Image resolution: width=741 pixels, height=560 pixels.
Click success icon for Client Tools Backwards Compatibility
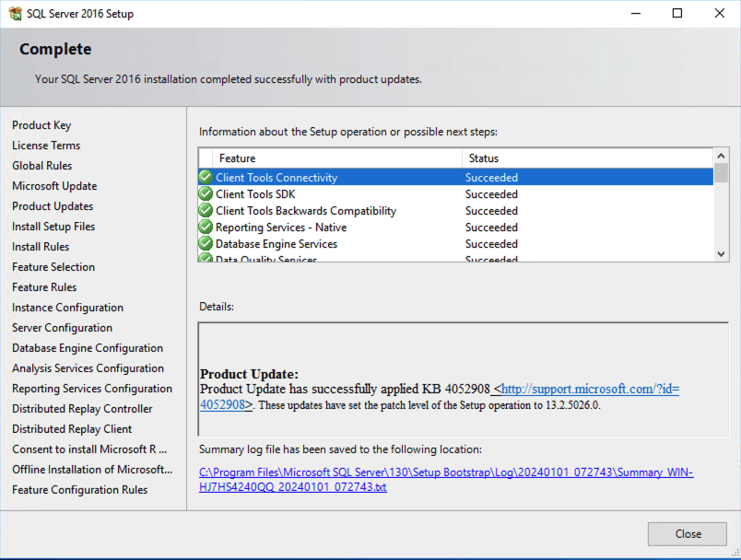click(x=206, y=211)
